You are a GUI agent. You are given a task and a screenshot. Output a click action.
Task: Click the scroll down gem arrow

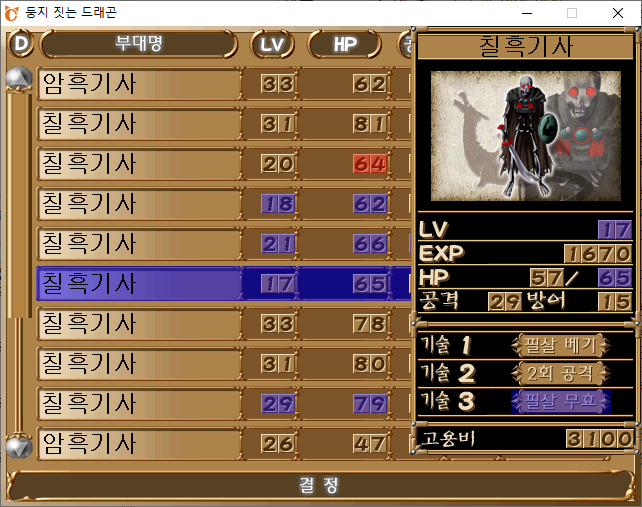coord(19,446)
